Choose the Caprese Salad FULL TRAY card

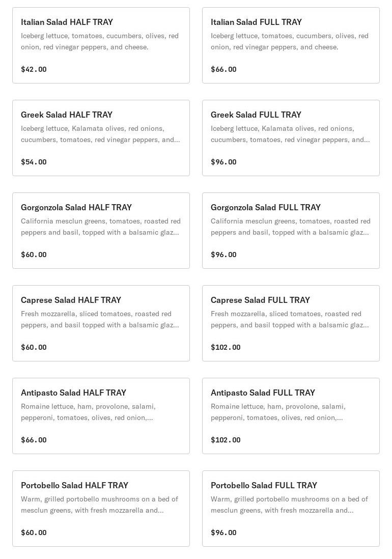(291, 323)
